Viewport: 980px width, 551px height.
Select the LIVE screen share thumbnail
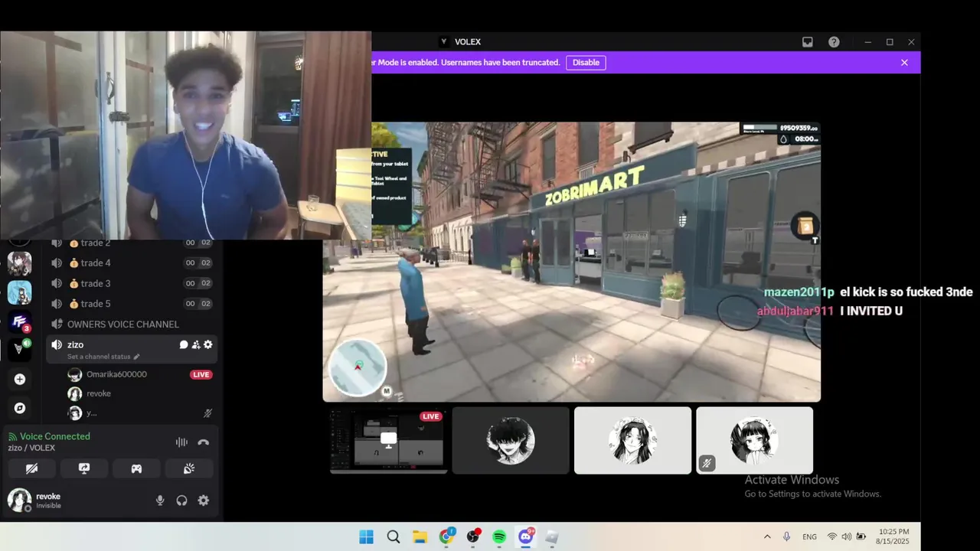tap(388, 441)
